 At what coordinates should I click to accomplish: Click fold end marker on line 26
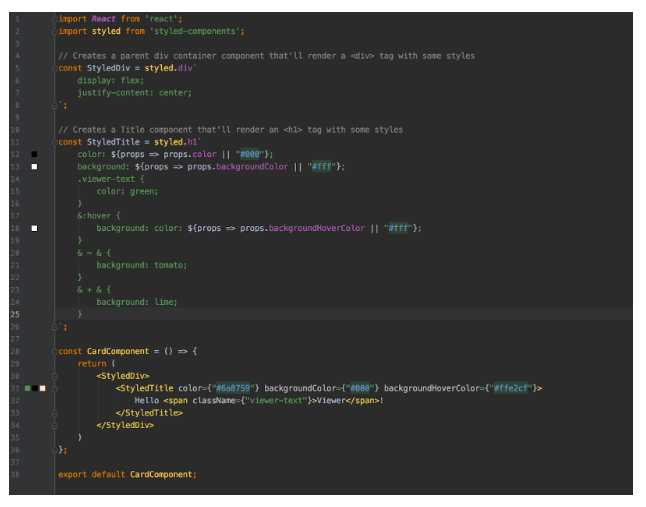point(54,327)
